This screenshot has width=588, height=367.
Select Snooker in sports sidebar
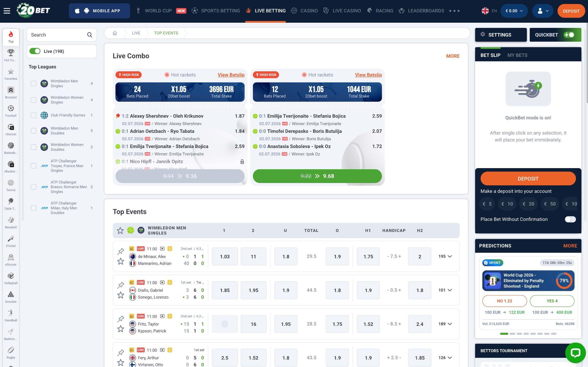(x=11, y=297)
